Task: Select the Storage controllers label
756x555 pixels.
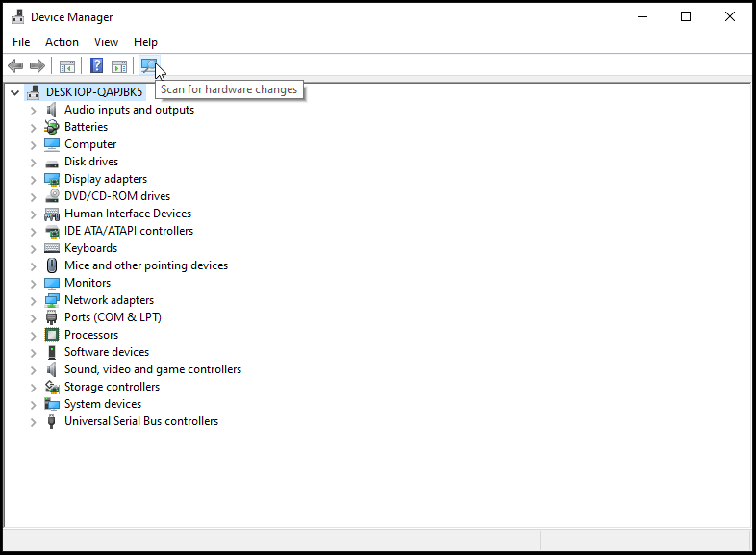Action: 112,387
